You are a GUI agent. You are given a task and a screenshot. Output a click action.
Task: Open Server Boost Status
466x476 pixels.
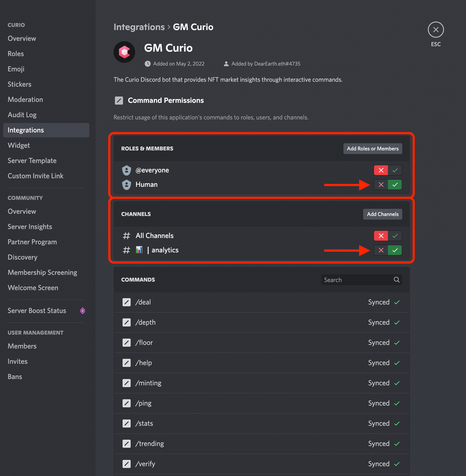click(46, 311)
